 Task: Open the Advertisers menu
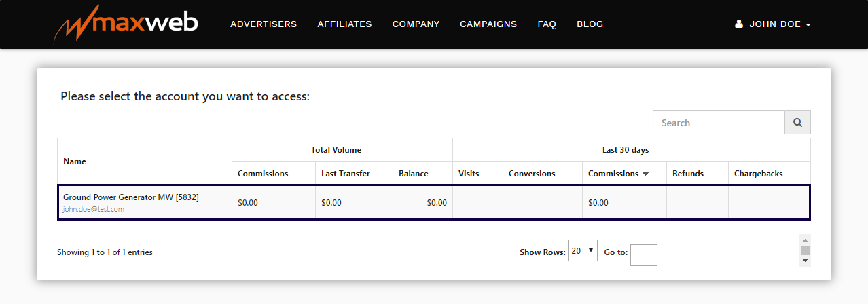click(x=264, y=24)
